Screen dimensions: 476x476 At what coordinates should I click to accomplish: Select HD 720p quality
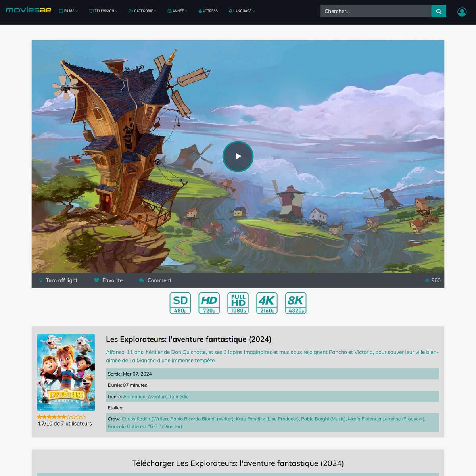(209, 303)
